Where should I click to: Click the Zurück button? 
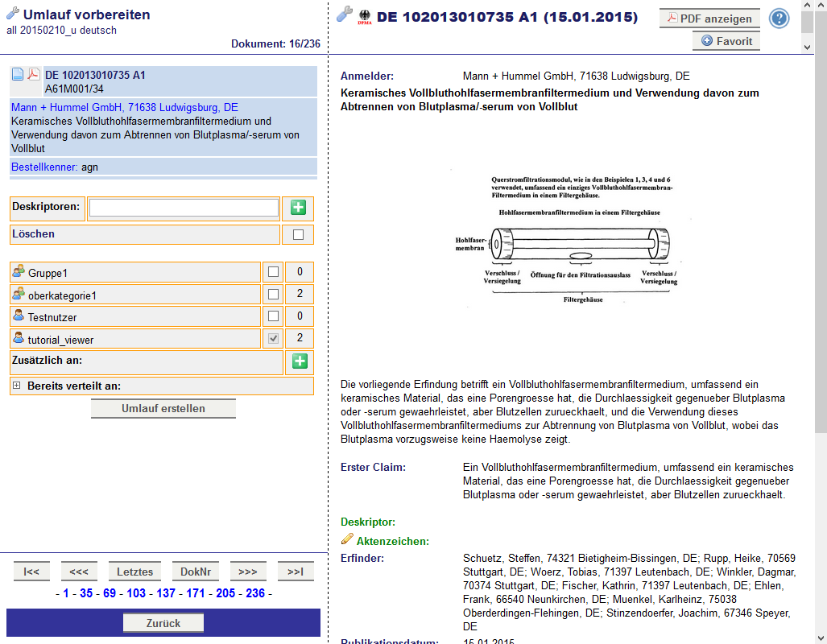click(163, 623)
